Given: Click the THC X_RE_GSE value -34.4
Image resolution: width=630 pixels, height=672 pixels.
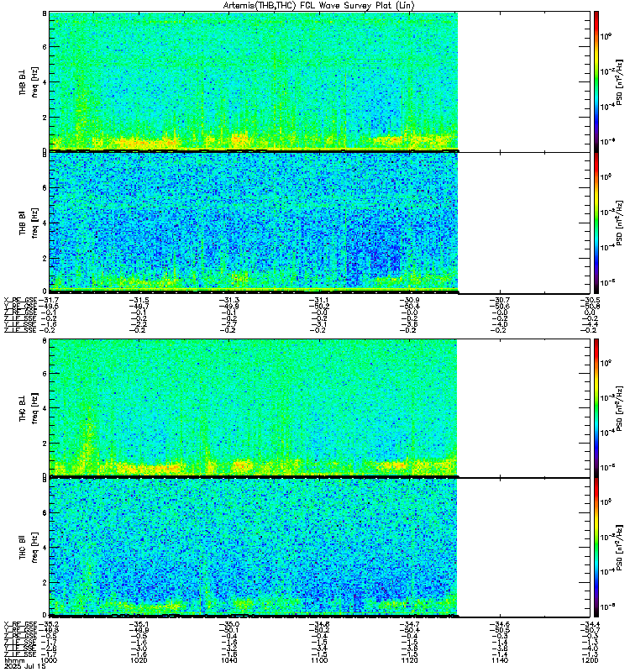Looking at the screenshot, I should pos(590,624).
